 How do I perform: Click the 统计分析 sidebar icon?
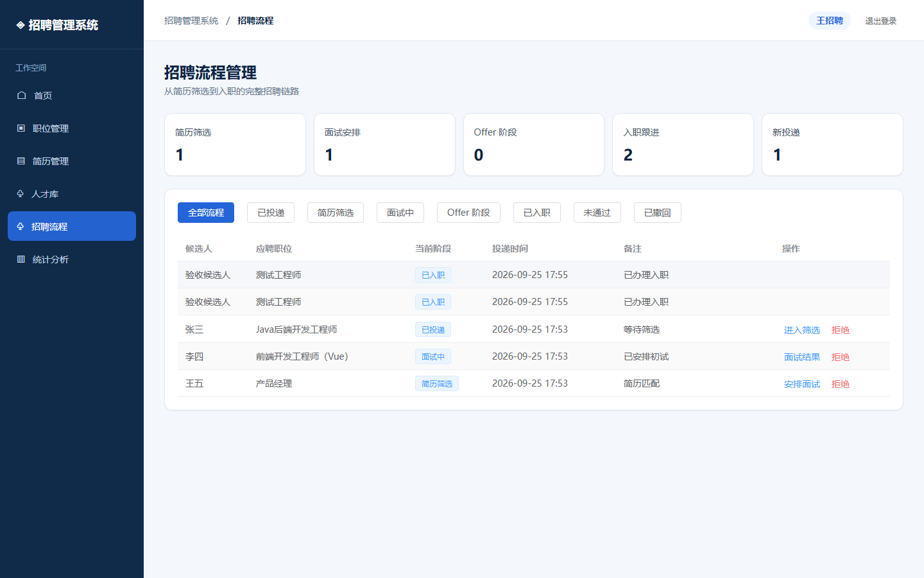tap(21, 259)
